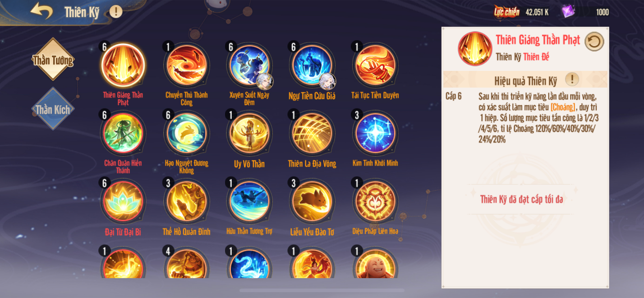Switch to the Thần Kích tab
The width and height of the screenshot is (644, 298).
(x=53, y=109)
